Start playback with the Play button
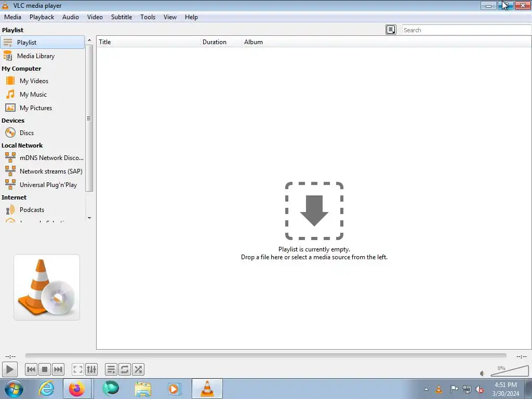The height and width of the screenshot is (399, 532). tap(9, 369)
